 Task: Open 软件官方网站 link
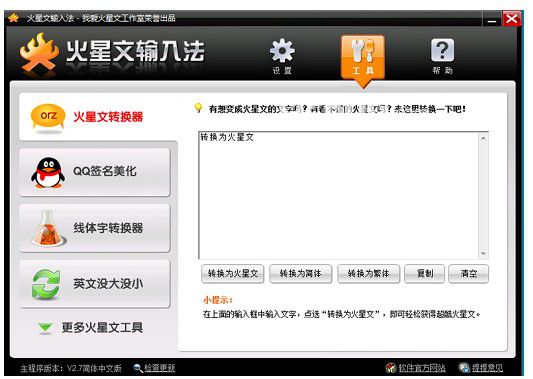click(x=422, y=368)
